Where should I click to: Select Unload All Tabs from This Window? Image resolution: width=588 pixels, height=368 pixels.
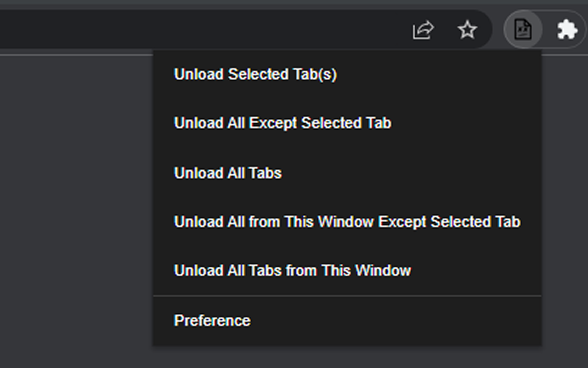click(x=292, y=270)
